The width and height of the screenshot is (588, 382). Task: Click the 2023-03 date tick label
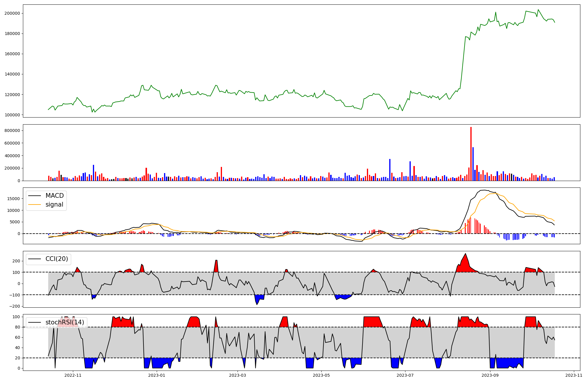[x=237, y=375]
